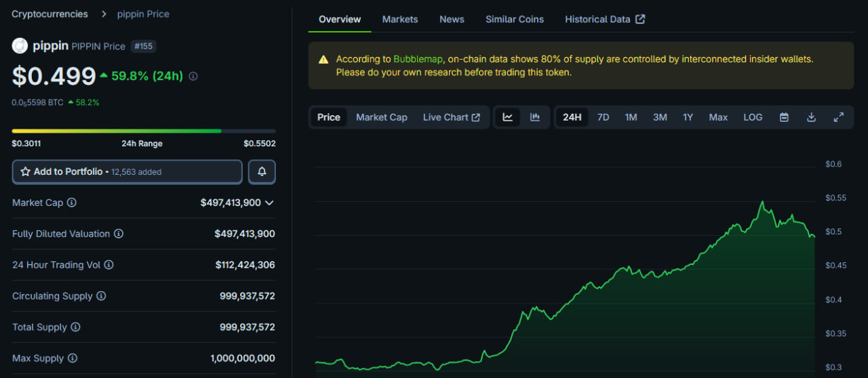Viewport: 868px width, 378px height.
Task: Choose the Max time range
Action: (718, 117)
